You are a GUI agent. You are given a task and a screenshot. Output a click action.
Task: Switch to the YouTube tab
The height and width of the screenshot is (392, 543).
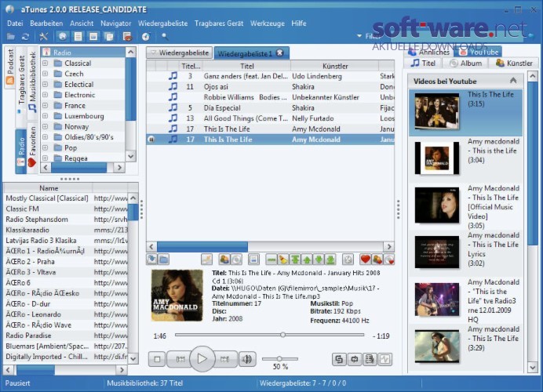tap(479, 53)
